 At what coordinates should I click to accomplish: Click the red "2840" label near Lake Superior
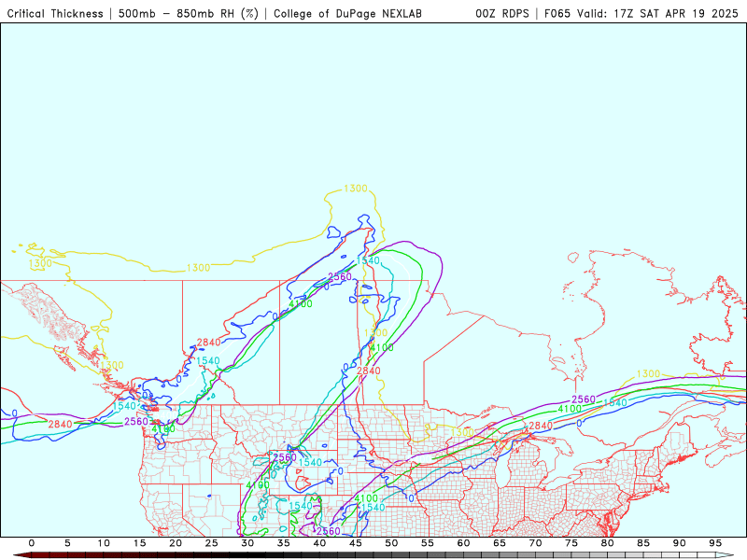click(x=541, y=426)
